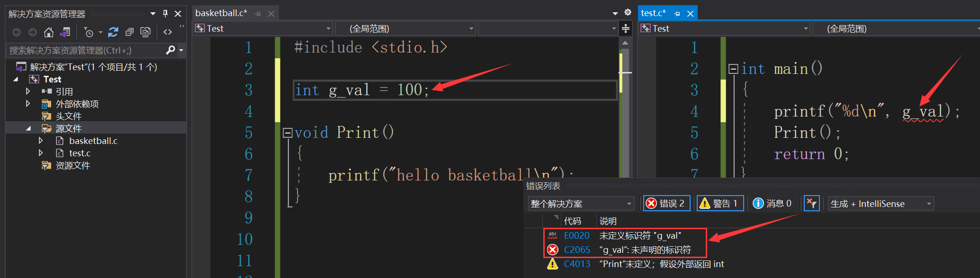The height and width of the screenshot is (278, 980).
Task: Open the pending changes filter clock icon
Action: click(x=89, y=32)
